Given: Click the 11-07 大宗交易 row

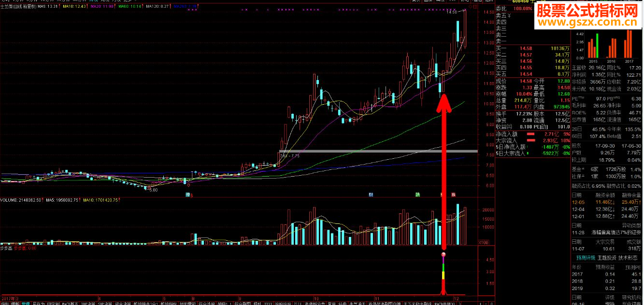Looking at the screenshot, I should click(x=607, y=249).
